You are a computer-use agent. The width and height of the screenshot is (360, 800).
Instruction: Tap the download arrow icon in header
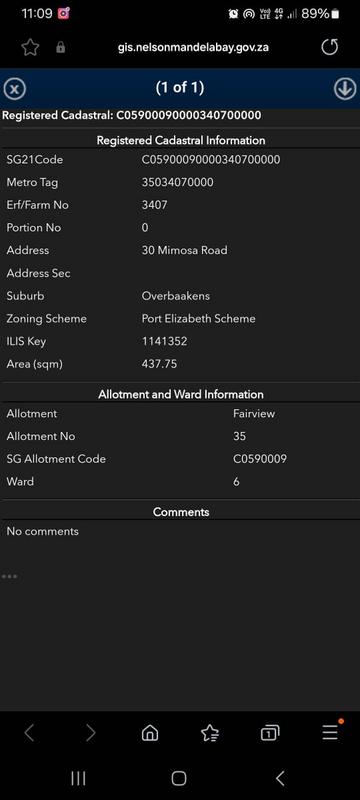(345, 89)
